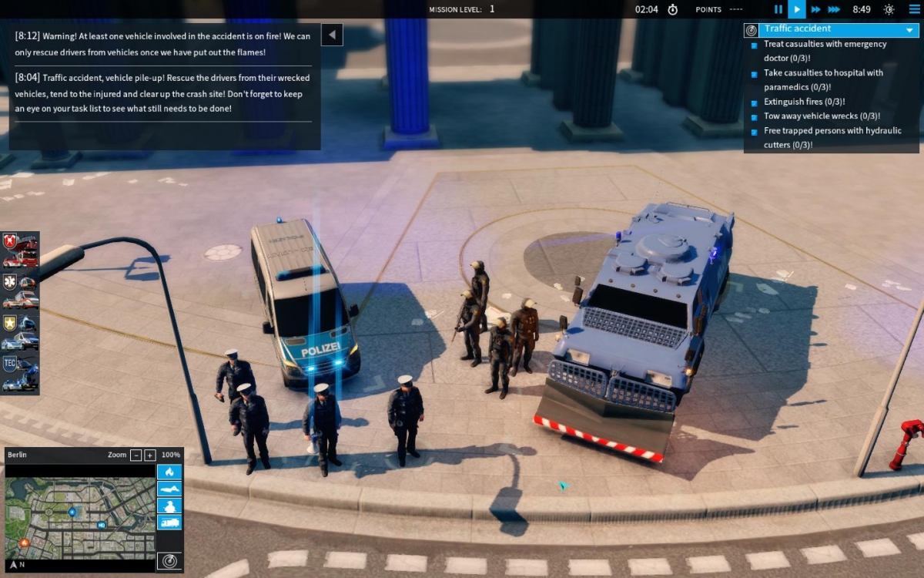
Task: Set game speed to triple fast-forward
Action: coord(834,9)
